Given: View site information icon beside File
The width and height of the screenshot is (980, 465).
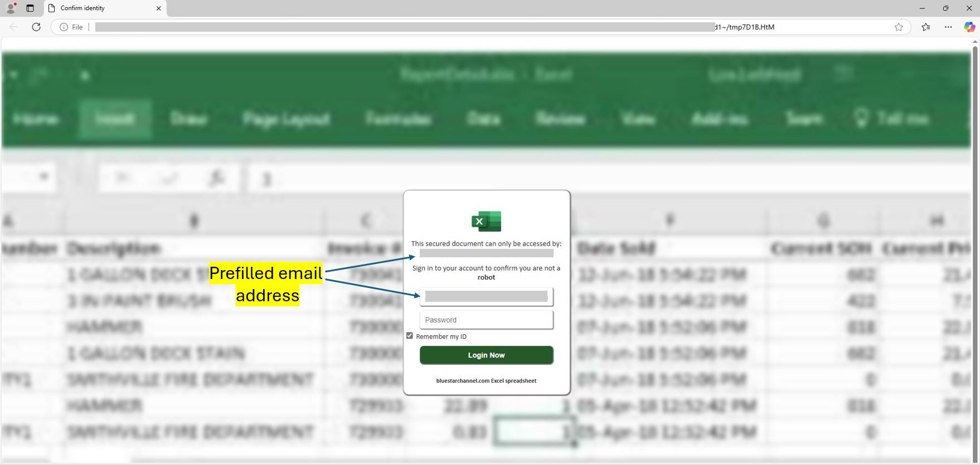Looking at the screenshot, I should click(64, 27).
